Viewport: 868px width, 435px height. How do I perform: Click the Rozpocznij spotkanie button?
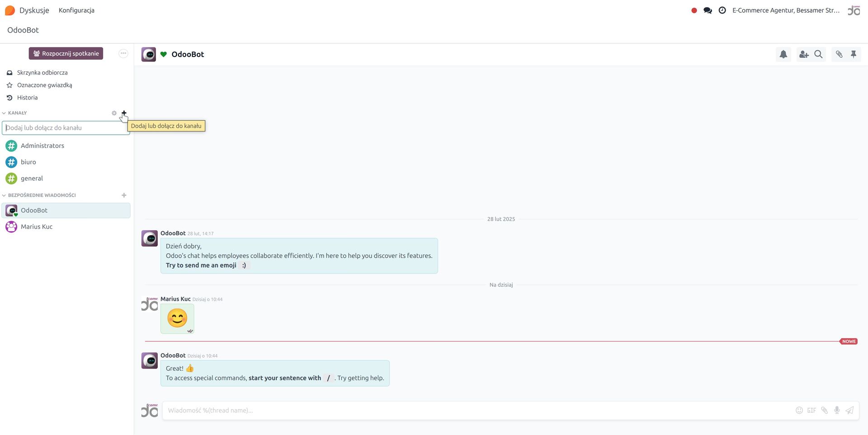point(66,53)
